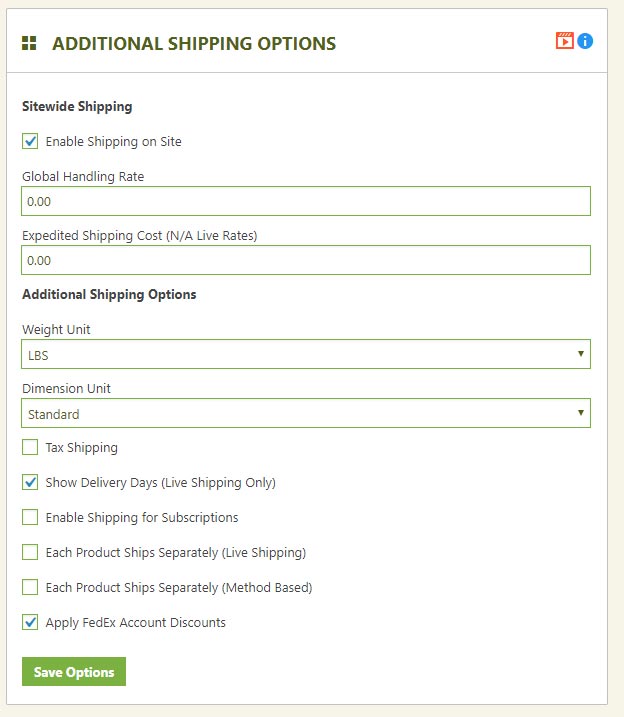Screen dimensions: 624x717
Task: Open the Weight Unit dropdown
Action: [306, 354]
